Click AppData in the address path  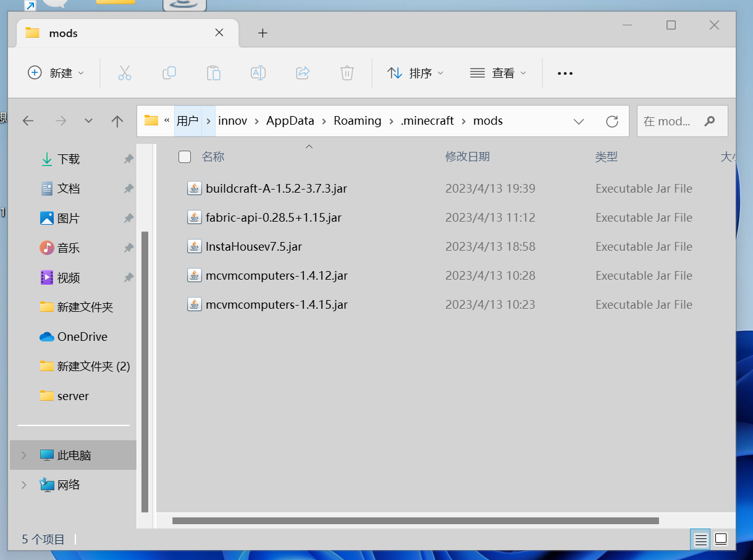[x=290, y=121]
